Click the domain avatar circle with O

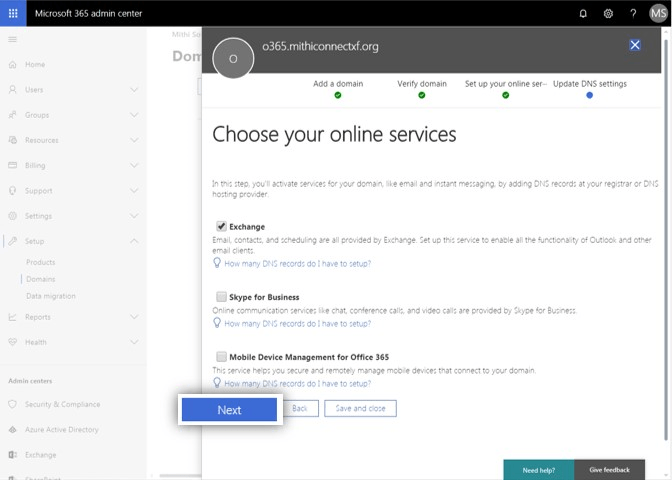coord(233,58)
